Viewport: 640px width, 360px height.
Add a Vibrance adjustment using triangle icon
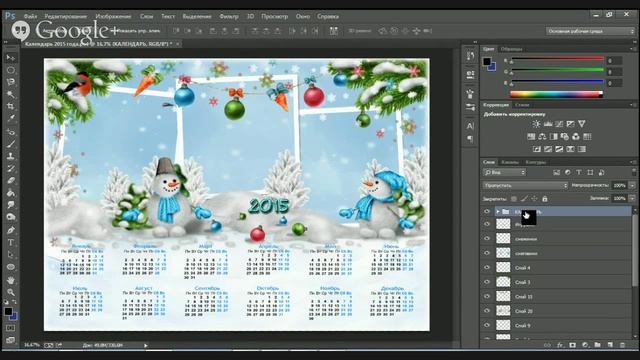(582, 124)
